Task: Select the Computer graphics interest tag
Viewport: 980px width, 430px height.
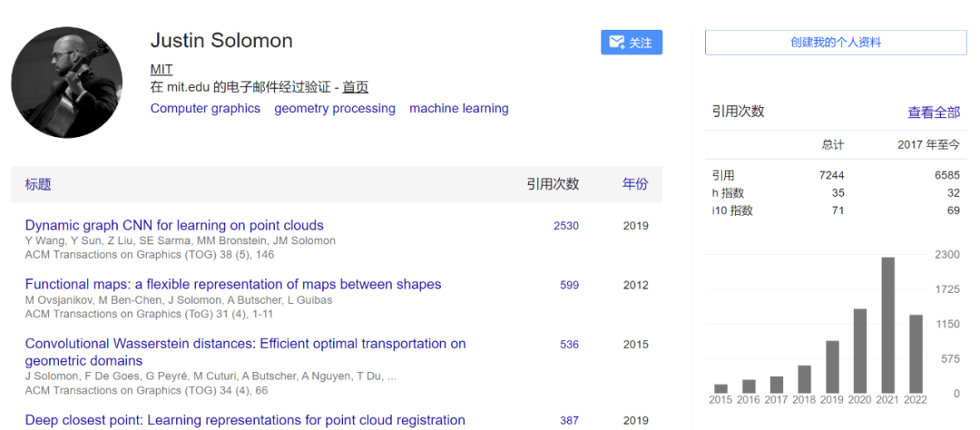Action: [x=205, y=109]
